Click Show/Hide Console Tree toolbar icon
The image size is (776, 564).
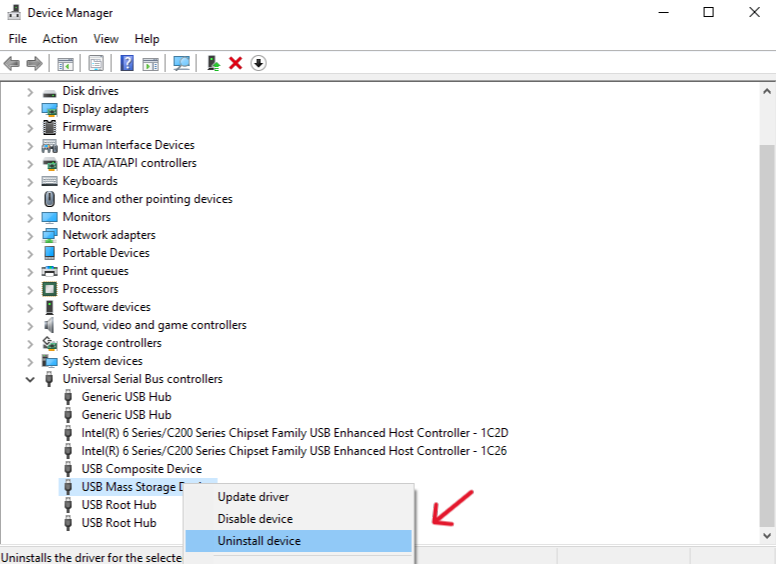click(65, 63)
